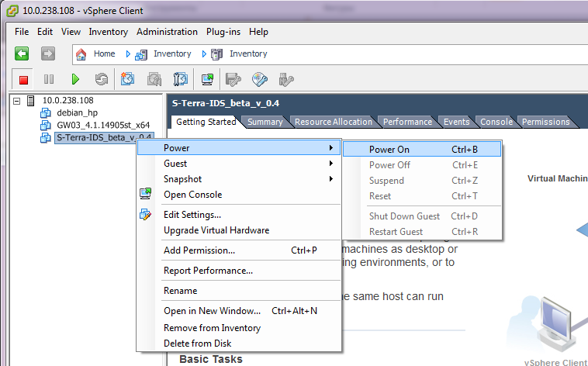This screenshot has width=588, height=366.
Task: Click the Edit Settings icon in the context menu
Action: pyautogui.click(x=145, y=214)
